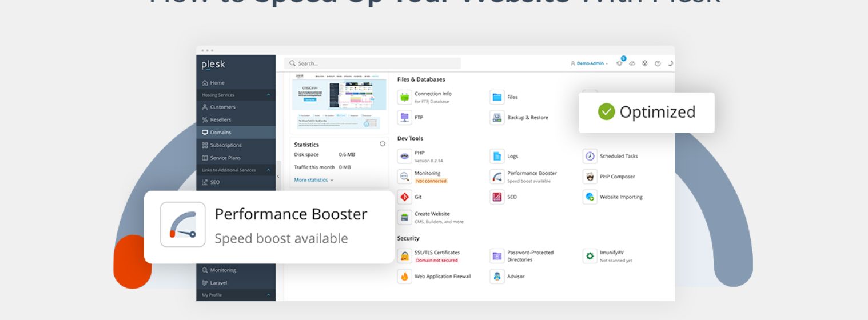Click the cloud icon in top bar

(632, 63)
